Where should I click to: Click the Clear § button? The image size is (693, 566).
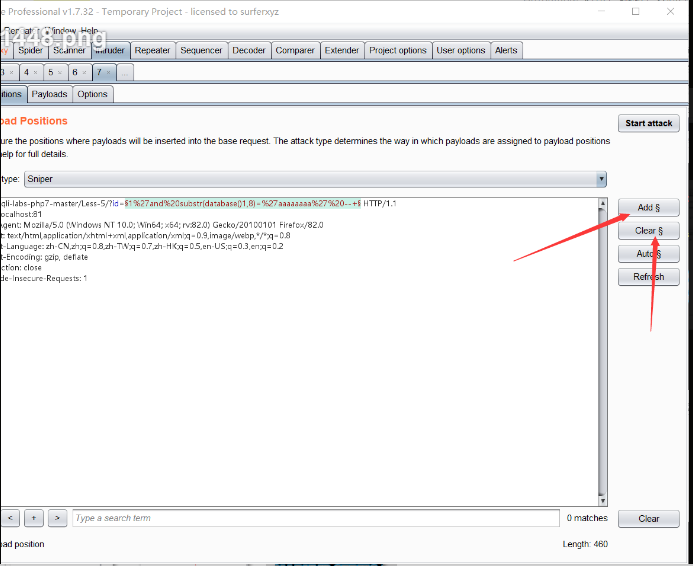648,231
